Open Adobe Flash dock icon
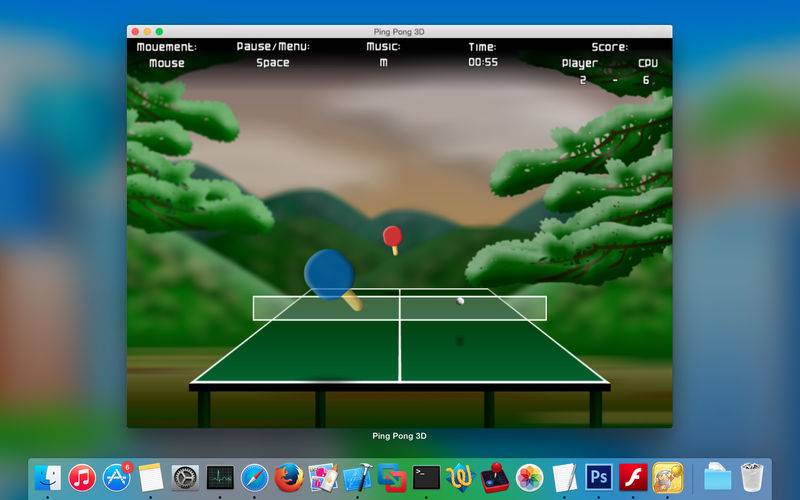The height and width of the screenshot is (500, 800). pos(633,478)
